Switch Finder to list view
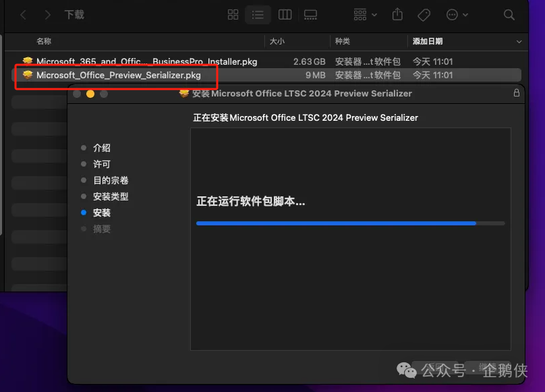Image resolution: width=545 pixels, height=392 pixels. [258, 15]
